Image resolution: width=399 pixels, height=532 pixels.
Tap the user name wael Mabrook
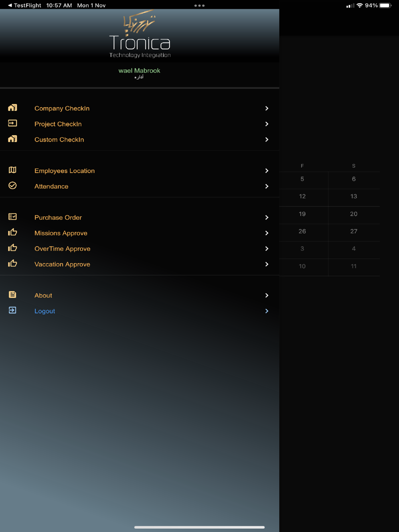click(139, 71)
